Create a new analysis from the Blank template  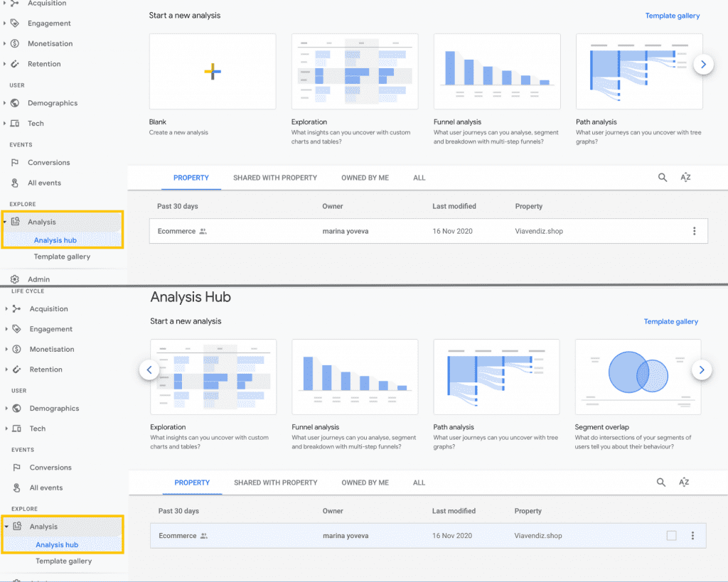click(213, 71)
